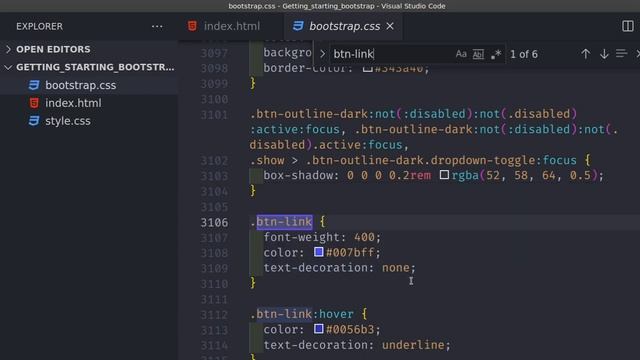This screenshot has width=640, height=360.
Task: Select the bootstrap.css editor tab
Action: pos(344,26)
